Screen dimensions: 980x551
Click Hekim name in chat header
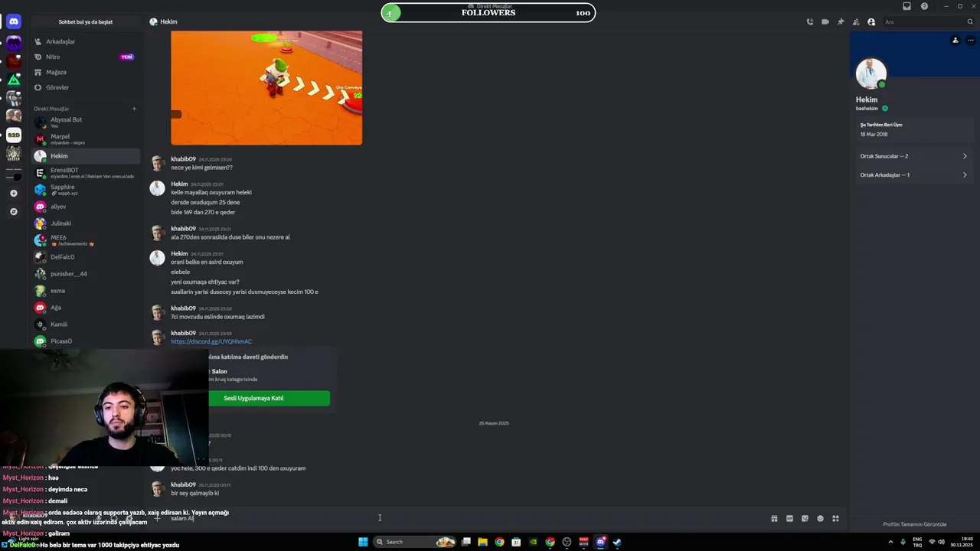[x=168, y=21]
